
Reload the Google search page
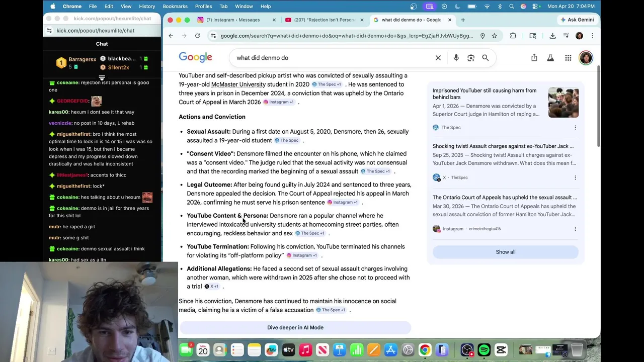click(x=197, y=36)
